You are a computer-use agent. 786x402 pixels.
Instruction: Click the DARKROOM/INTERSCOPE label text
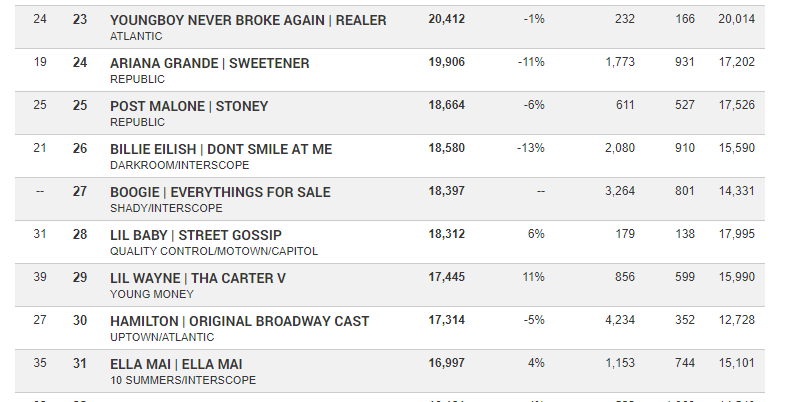[179, 165]
